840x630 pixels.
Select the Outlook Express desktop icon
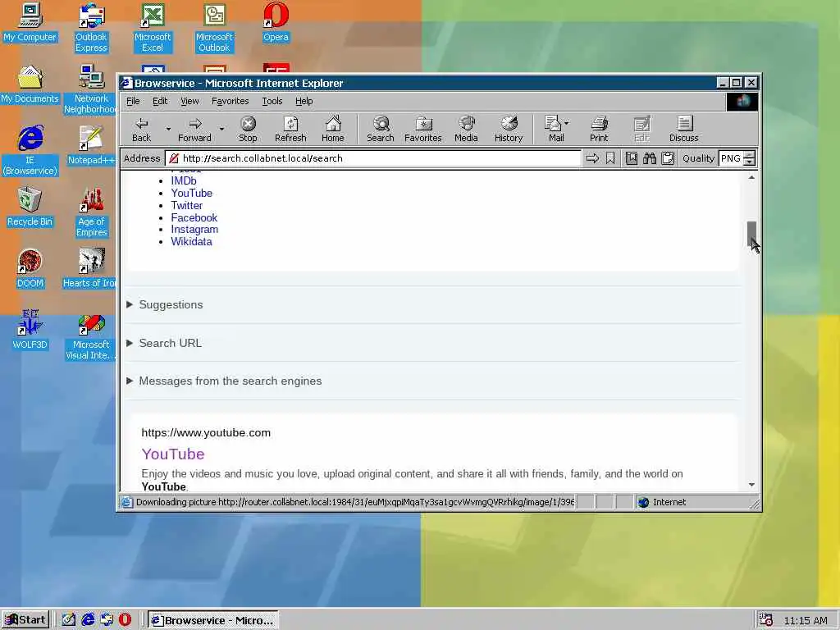tap(91, 27)
